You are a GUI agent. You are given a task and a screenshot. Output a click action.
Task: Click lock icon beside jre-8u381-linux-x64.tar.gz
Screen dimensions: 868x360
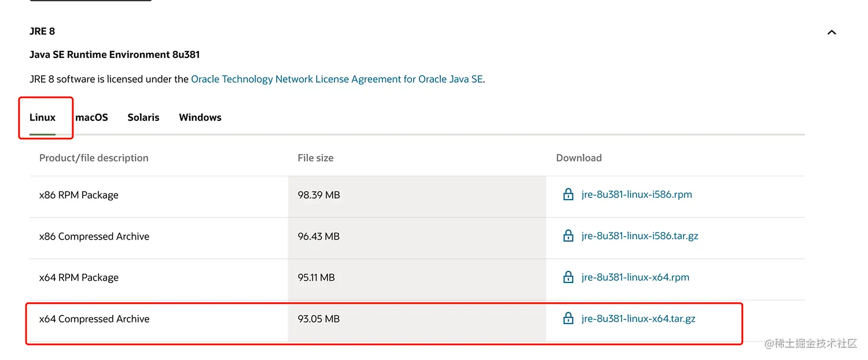point(568,318)
